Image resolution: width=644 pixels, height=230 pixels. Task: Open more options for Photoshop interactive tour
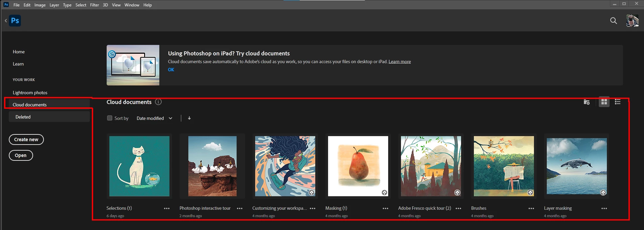pos(240,208)
